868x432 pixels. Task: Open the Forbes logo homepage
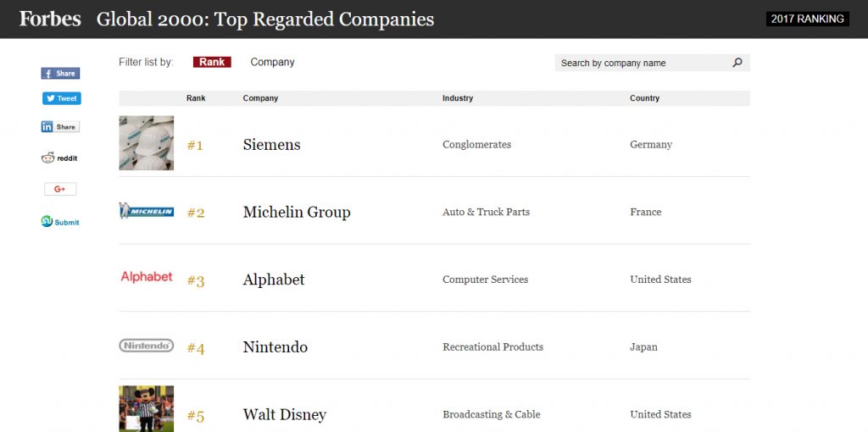pyautogui.click(x=50, y=19)
